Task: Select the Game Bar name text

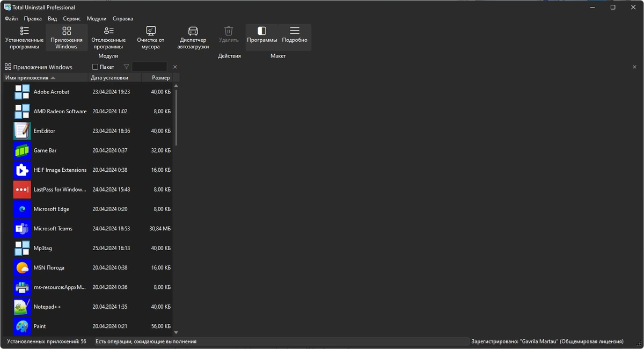Action: point(45,150)
